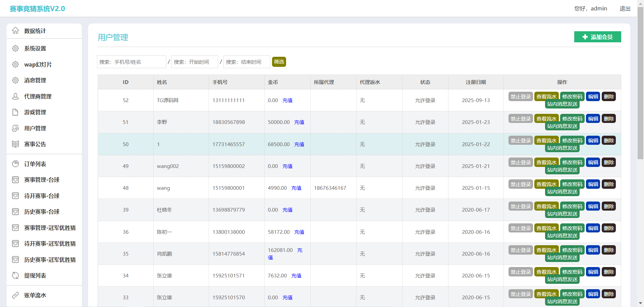Open 消息管理 in the sidebar
644x307 pixels.
tap(35, 80)
